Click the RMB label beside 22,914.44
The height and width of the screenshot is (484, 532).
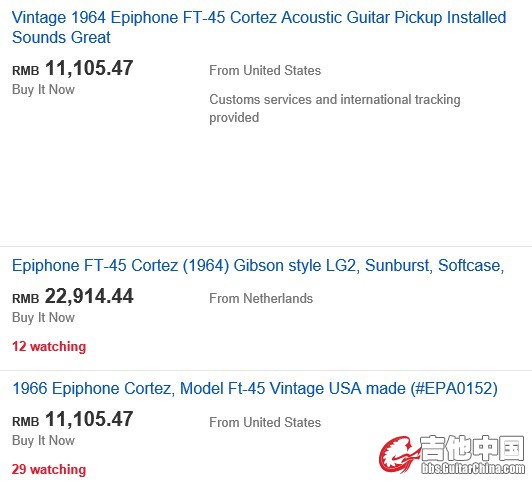point(26,299)
